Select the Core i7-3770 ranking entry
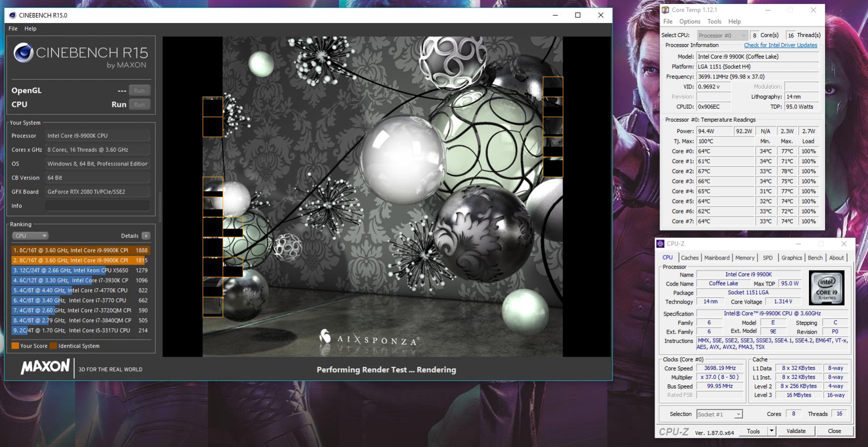The width and height of the screenshot is (868, 447). 81,300
